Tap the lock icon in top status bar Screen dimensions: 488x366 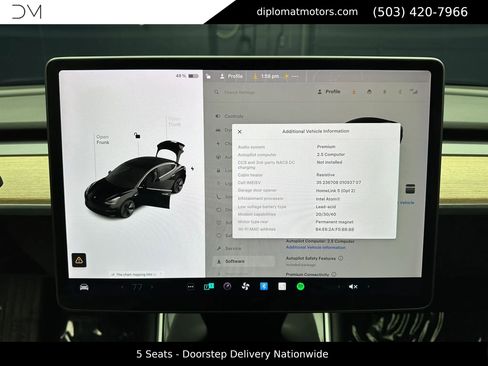(208, 76)
